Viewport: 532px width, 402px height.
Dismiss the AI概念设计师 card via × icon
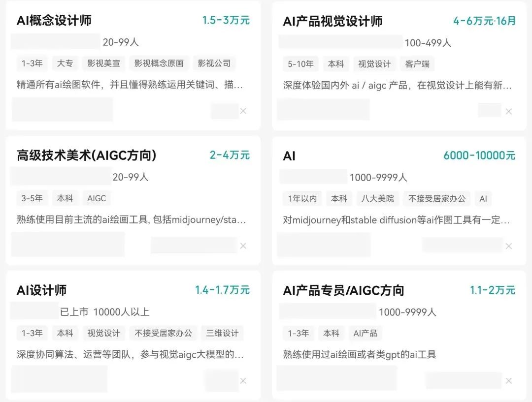[x=243, y=111]
